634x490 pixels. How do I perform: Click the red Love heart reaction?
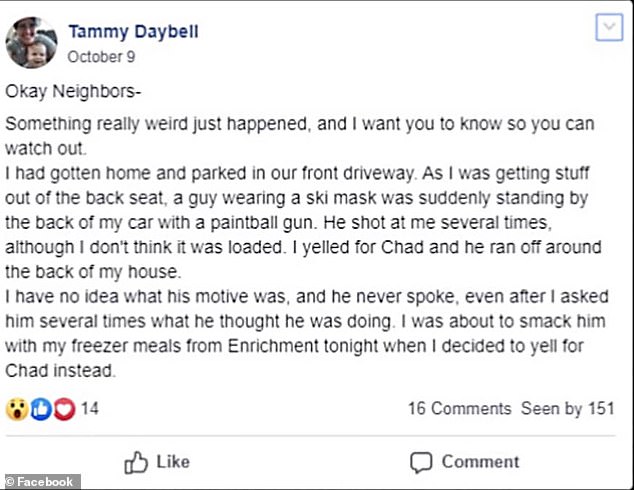63,409
